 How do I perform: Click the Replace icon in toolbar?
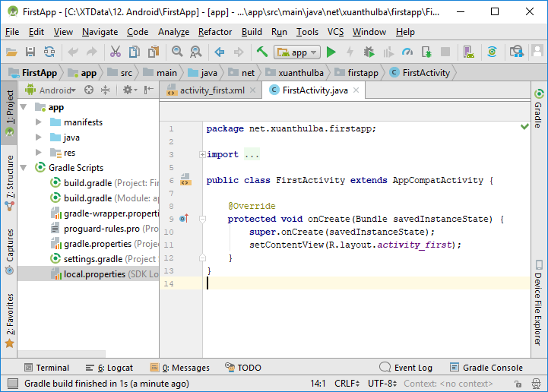coord(196,52)
